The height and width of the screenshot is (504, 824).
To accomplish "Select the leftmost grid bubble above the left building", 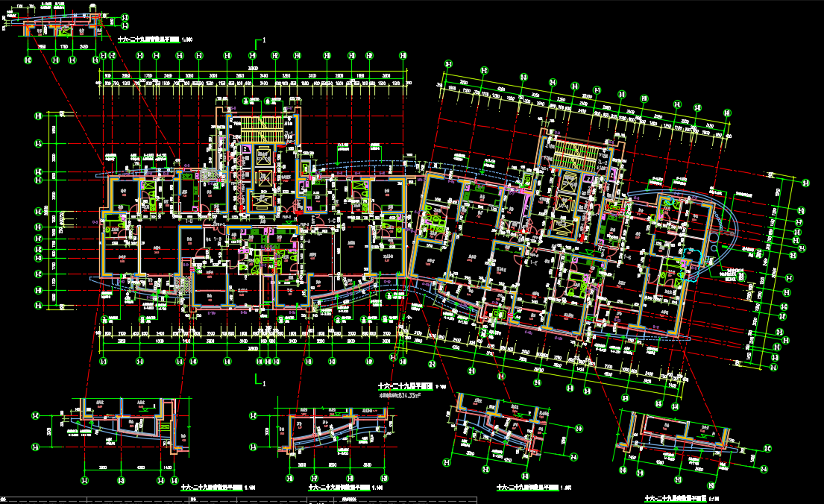I will click(x=101, y=56).
